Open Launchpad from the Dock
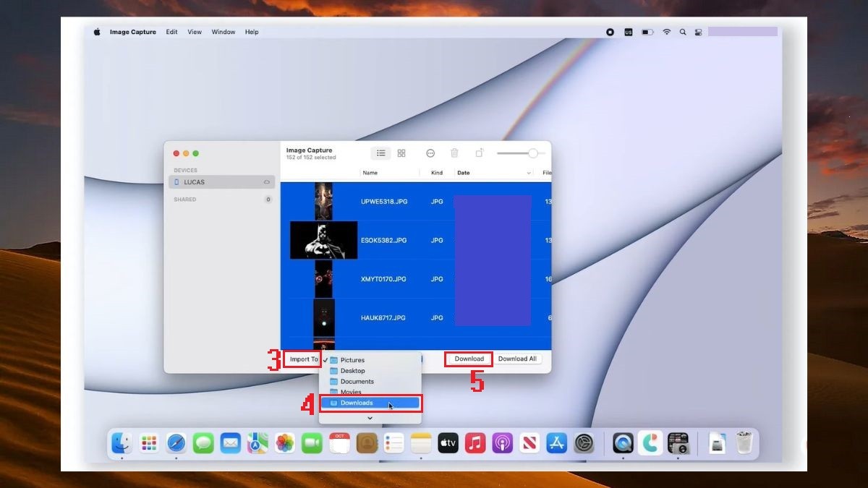868x488 pixels. tap(149, 442)
